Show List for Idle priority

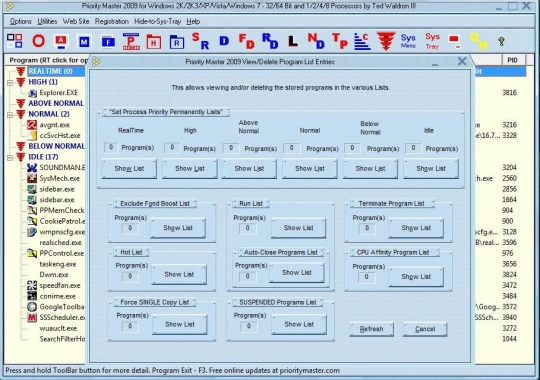click(431, 168)
